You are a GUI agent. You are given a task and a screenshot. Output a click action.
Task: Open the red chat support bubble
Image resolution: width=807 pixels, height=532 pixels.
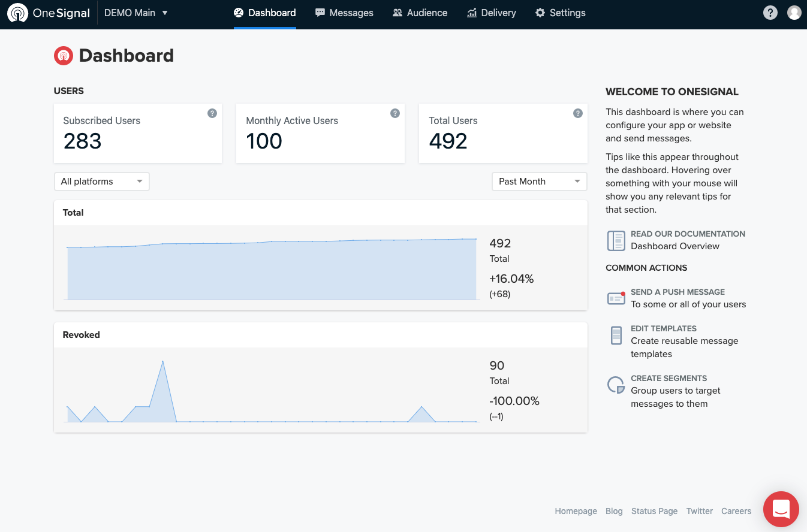pyautogui.click(x=781, y=509)
